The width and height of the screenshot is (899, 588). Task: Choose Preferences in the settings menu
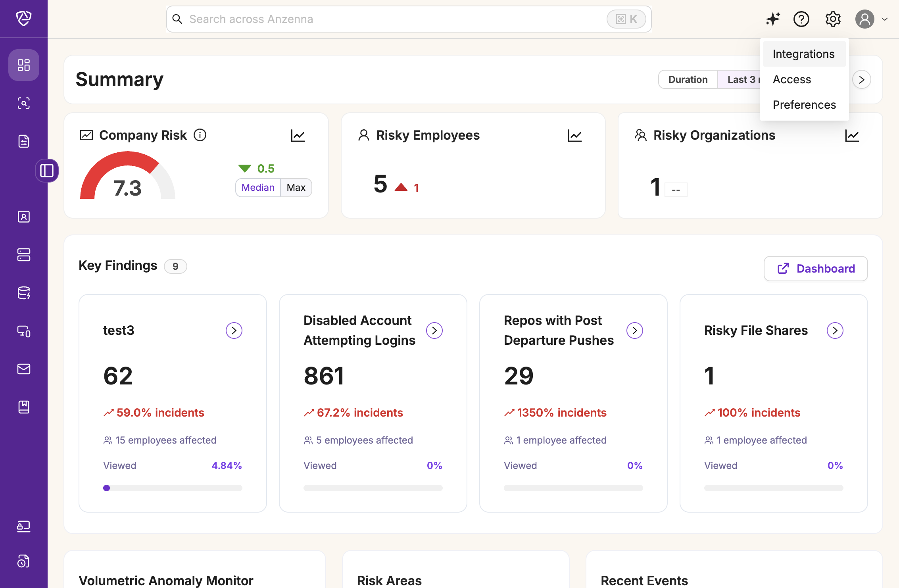pos(804,105)
